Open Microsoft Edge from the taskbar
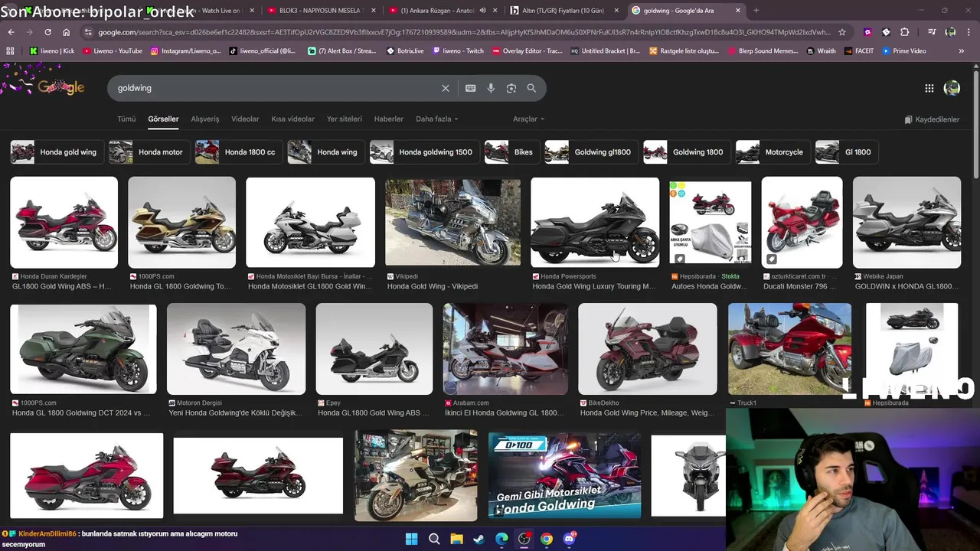The image size is (980, 551). (x=501, y=539)
